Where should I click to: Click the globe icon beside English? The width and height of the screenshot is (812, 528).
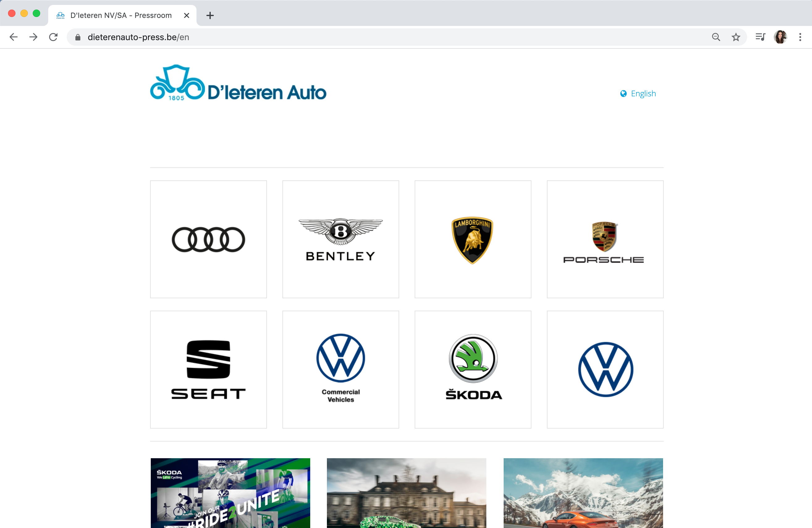623,94
